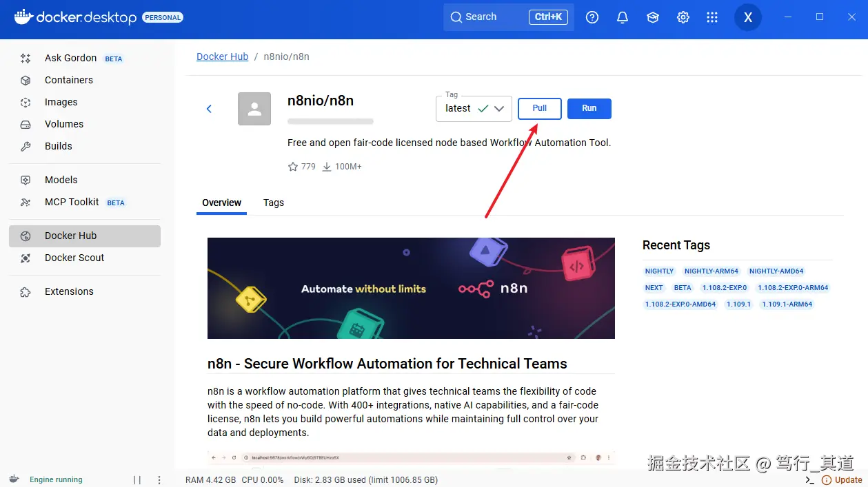Click the Images icon in sidebar
The image size is (868, 487).
[x=26, y=102]
